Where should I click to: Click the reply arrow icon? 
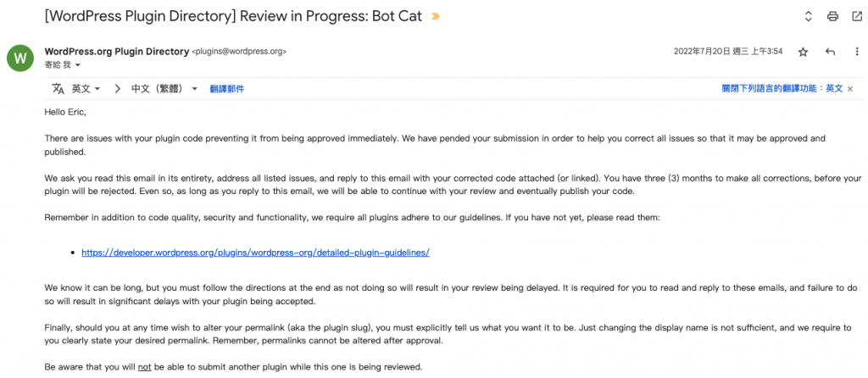tap(830, 52)
